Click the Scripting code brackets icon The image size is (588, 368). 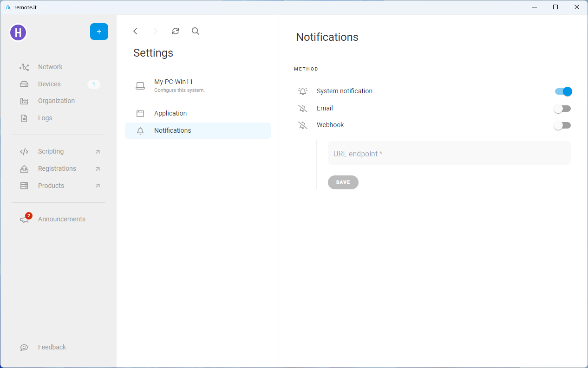(x=24, y=152)
